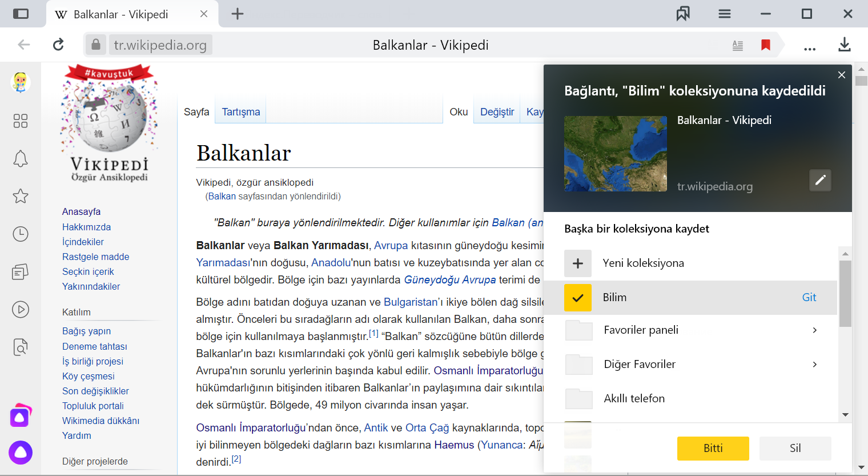Click the tr.wikipedia.org address field

[x=160, y=45]
